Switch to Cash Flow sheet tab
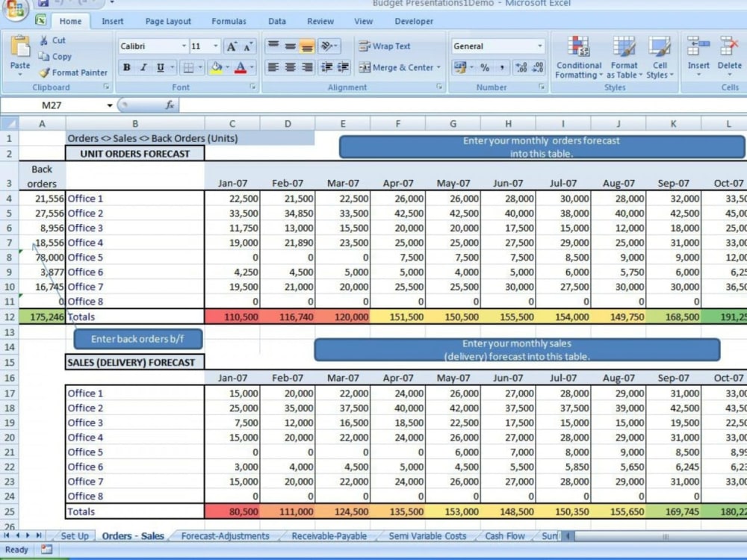 [504, 535]
